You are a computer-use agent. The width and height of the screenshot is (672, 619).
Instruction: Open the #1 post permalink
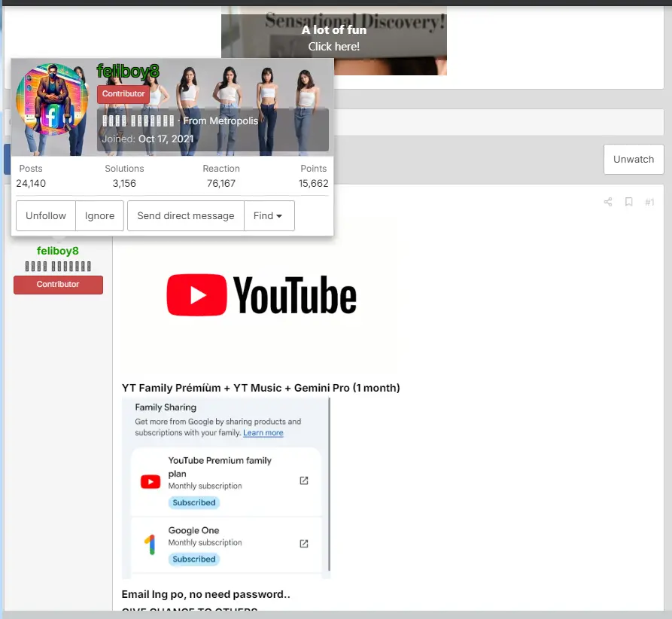(649, 202)
